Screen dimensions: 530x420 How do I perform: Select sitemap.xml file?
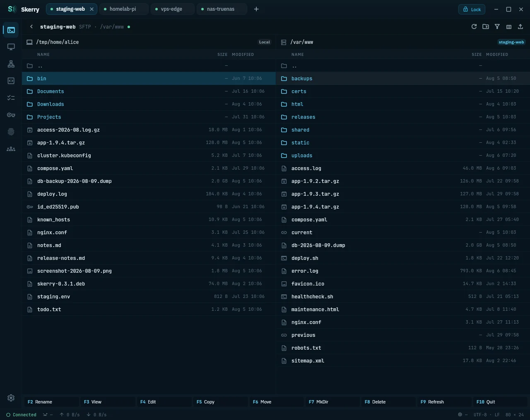click(x=403, y=361)
